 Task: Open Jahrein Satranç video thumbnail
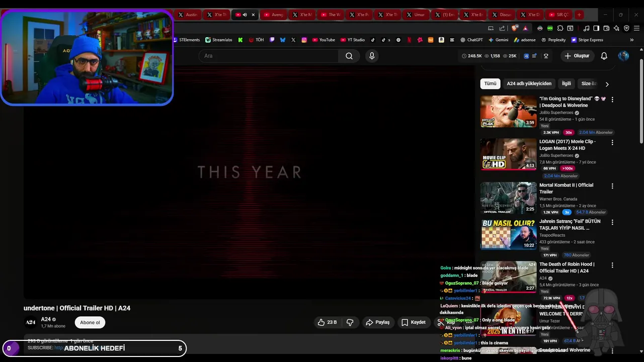pyautogui.click(x=508, y=234)
